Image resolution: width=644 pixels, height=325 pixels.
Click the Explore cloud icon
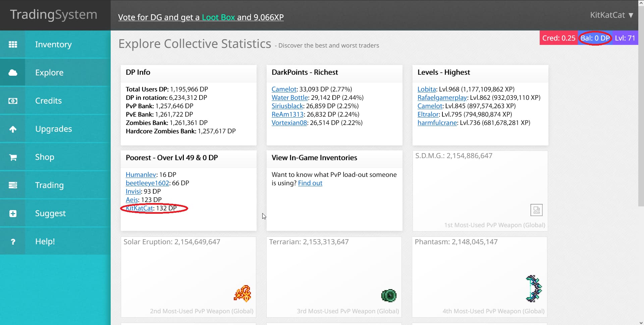(x=13, y=73)
